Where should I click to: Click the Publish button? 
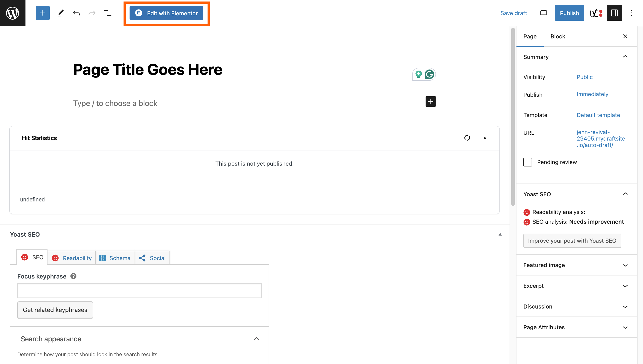click(569, 13)
